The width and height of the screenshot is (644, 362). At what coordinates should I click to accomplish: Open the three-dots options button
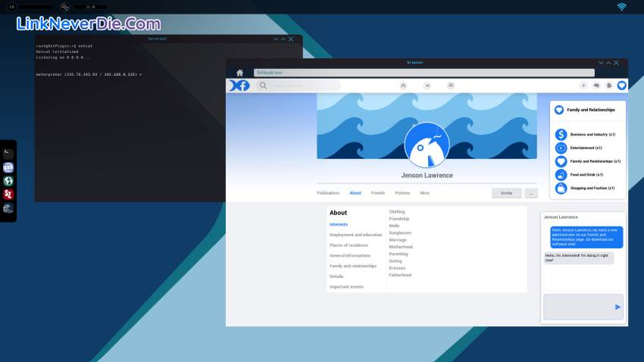tap(530, 193)
